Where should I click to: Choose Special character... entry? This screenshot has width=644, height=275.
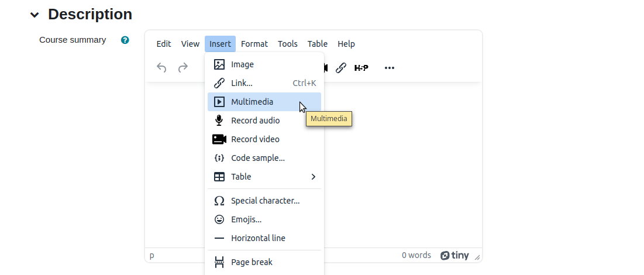[x=264, y=201]
